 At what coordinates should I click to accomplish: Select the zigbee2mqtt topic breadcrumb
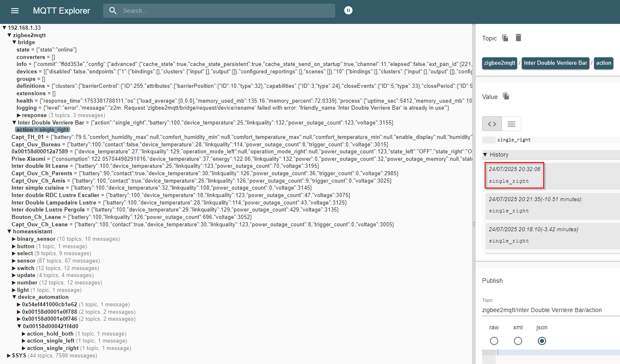point(499,63)
